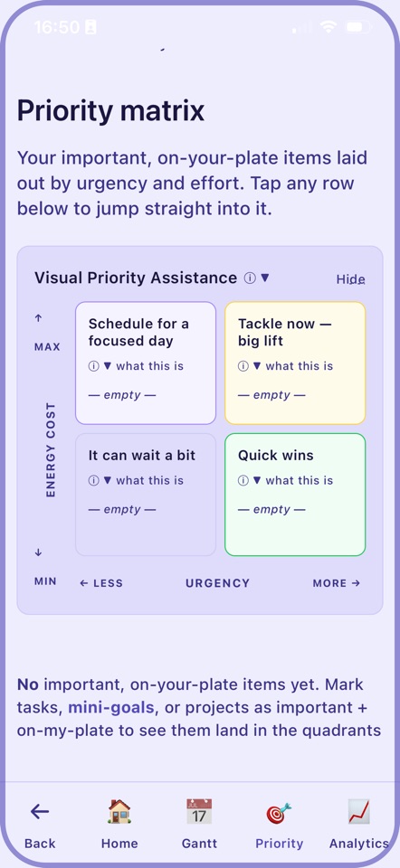This screenshot has height=868, width=400.
Task: Open the Gantt calendar icon
Action: coord(199,812)
